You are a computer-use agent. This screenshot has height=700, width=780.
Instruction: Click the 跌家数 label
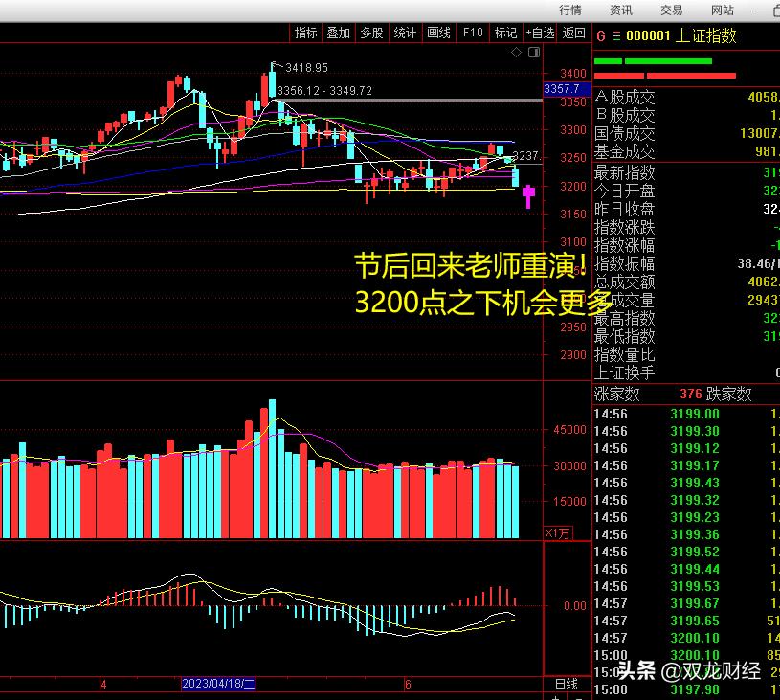tap(729, 394)
